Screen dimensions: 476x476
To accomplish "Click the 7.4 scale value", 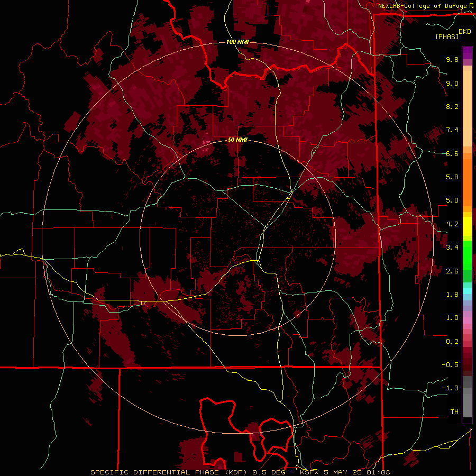I will pyautogui.click(x=452, y=130).
